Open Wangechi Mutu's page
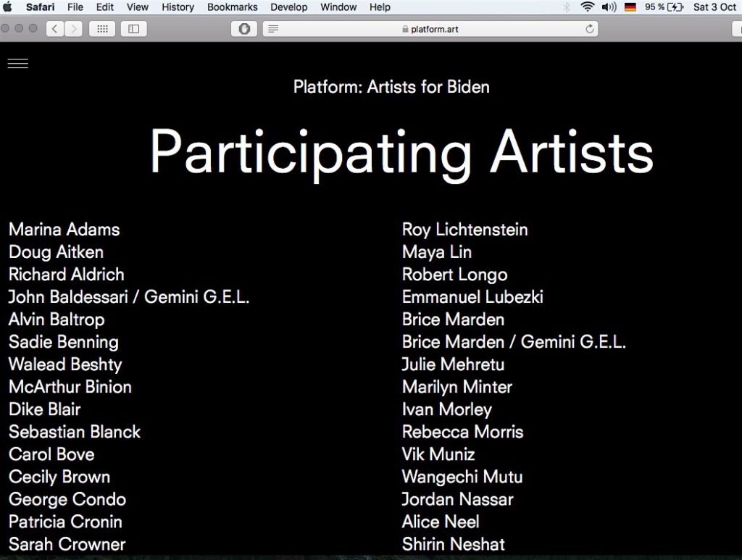The height and width of the screenshot is (560, 742). click(462, 477)
